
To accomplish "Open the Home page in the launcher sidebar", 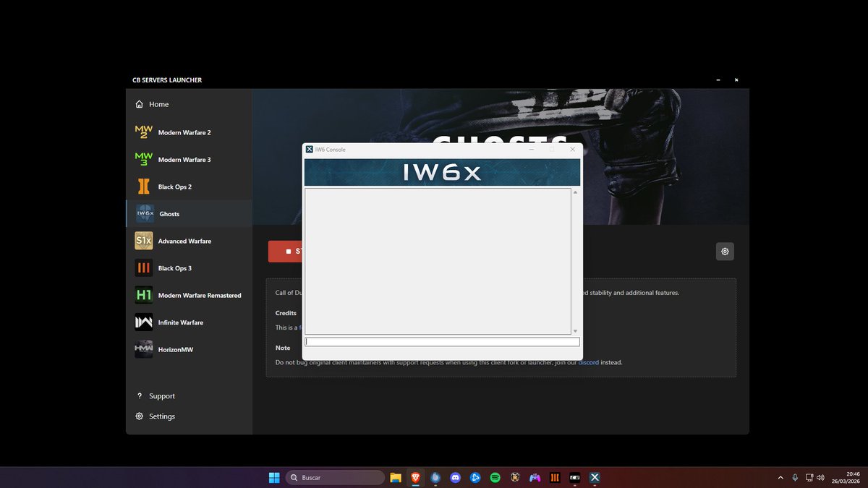I will pyautogui.click(x=189, y=104).
